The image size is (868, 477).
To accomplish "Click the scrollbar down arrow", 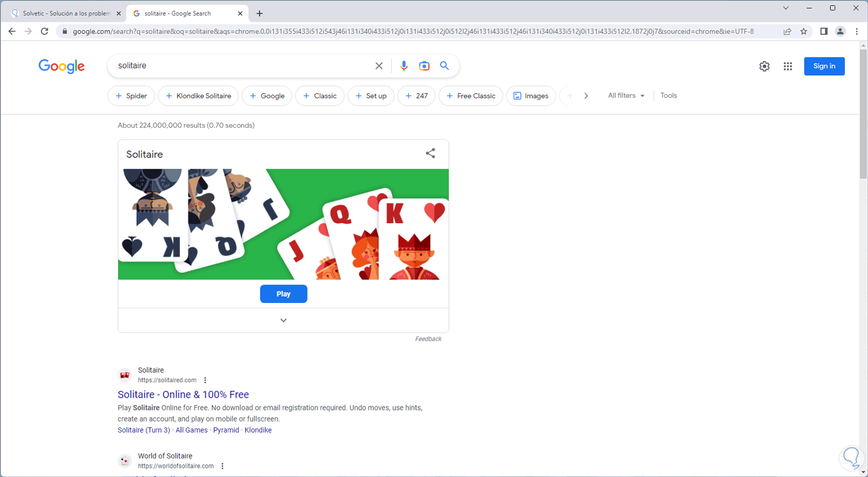I will tap(863, 473).
